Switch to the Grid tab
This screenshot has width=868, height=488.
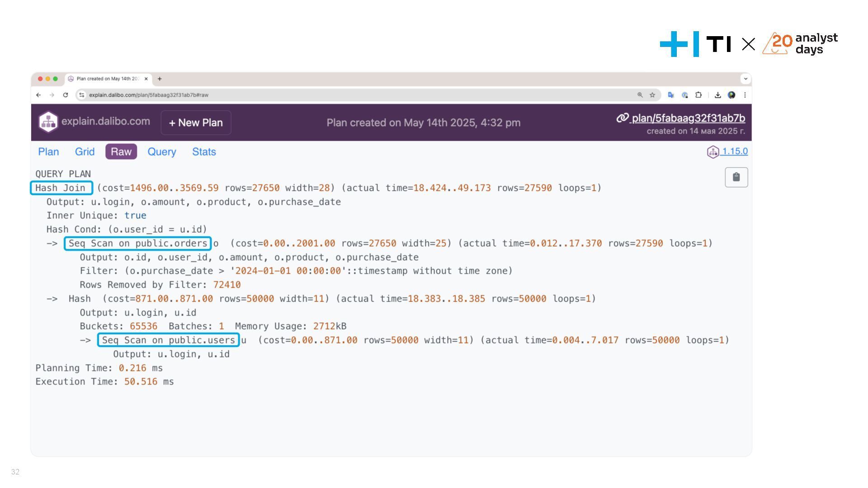(x=85, y=152)
